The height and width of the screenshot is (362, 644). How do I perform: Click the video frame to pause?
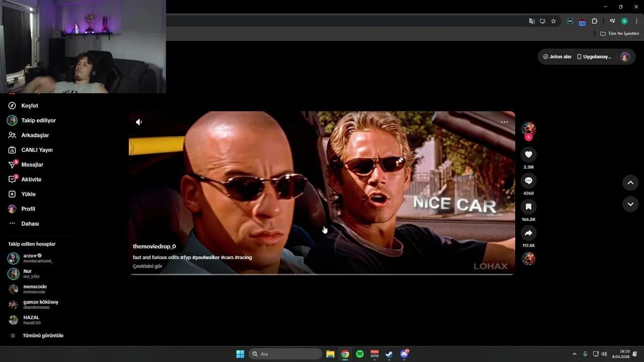[322, 193]
